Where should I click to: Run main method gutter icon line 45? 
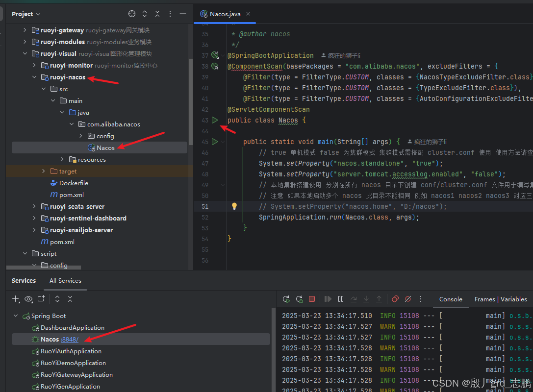(215, 142)
